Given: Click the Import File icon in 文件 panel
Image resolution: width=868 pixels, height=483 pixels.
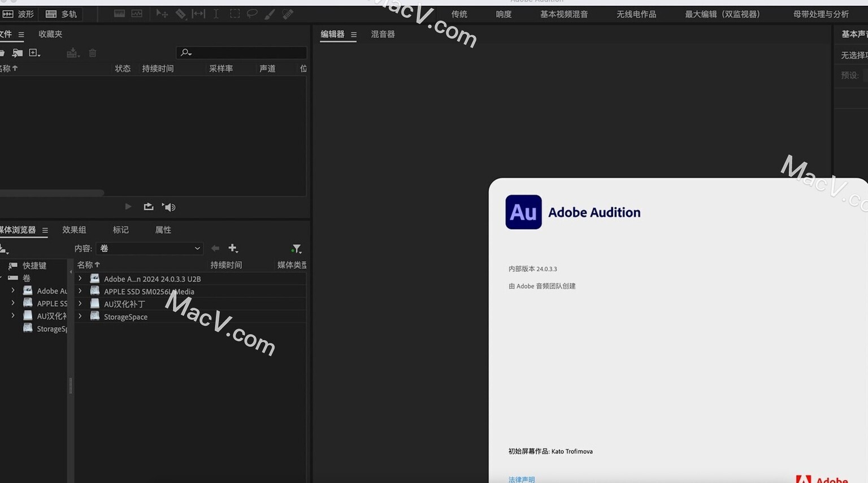Looking at the screenshot, I should 18,53.
